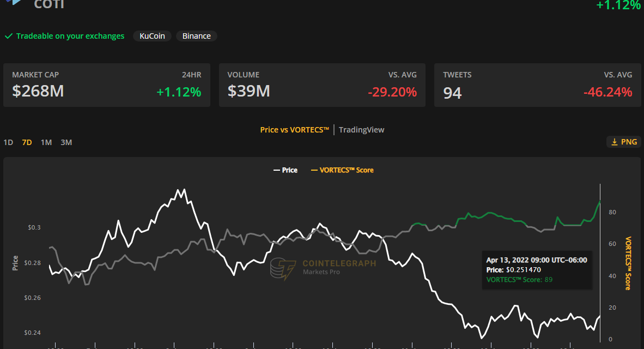Hide the Price line via its legend entry
Screen dimensions: 644x349
[285, 170]
